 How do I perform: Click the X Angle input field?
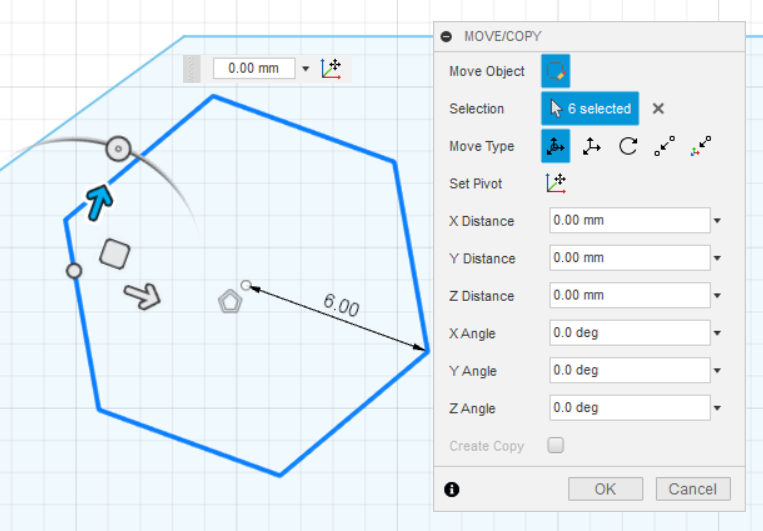tap(630, 333)
